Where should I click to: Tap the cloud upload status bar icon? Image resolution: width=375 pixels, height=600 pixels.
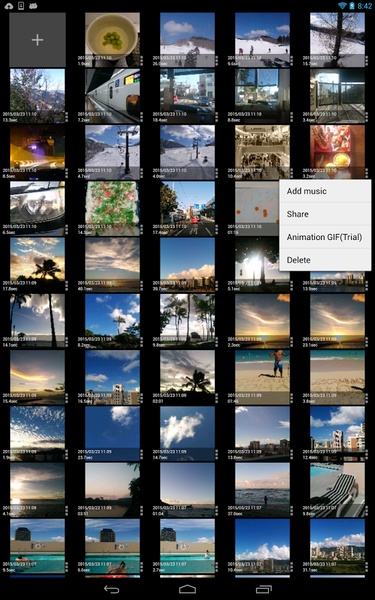[9, 6]
